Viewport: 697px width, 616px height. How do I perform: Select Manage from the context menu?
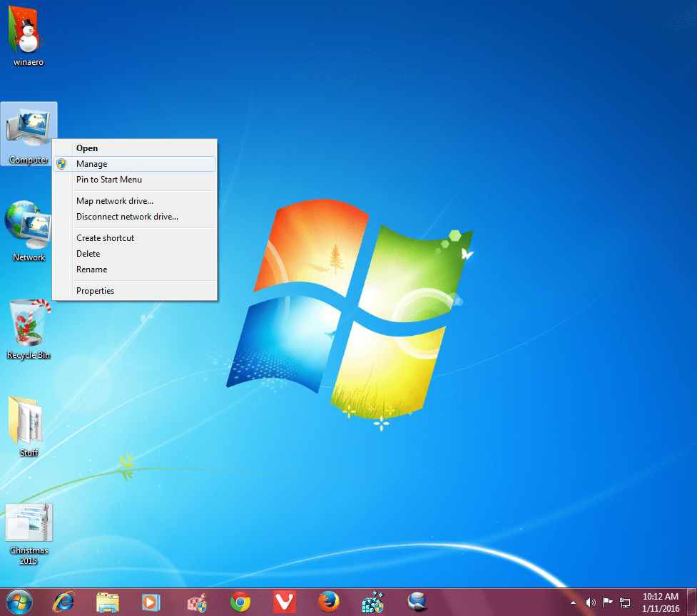pos(91,163)
